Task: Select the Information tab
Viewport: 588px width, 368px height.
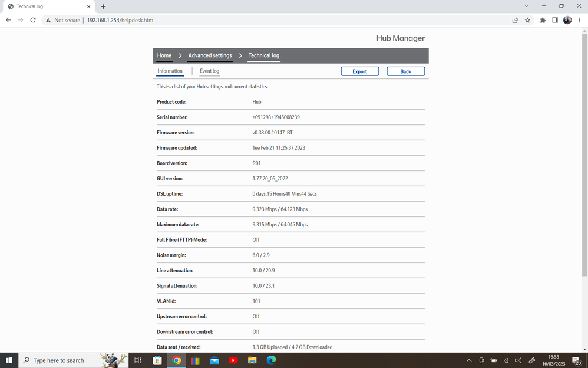Action: tap(170, 71)
